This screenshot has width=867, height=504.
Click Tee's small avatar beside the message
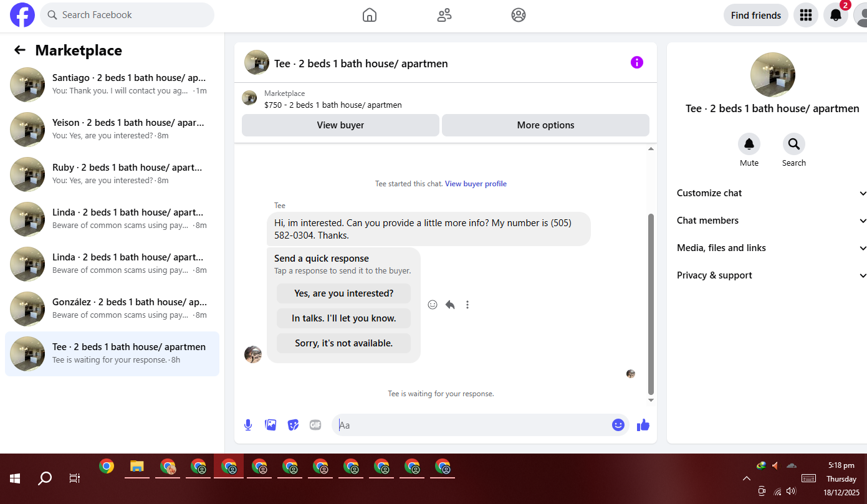[x=253, y=354]
